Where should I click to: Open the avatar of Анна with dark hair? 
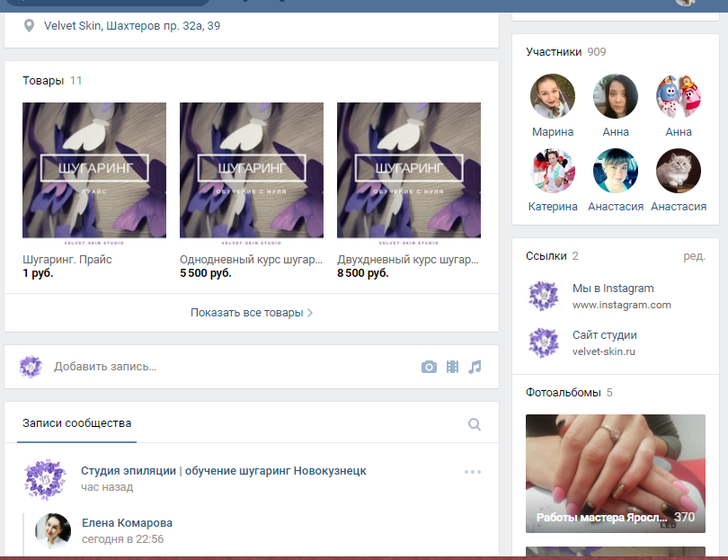[x=616, y=96]
